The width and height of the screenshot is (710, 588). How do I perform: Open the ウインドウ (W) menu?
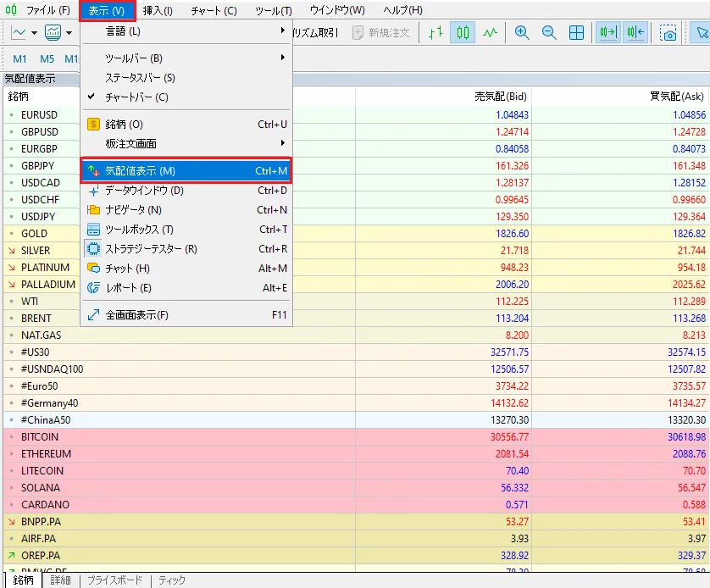[x=337, y=10]
